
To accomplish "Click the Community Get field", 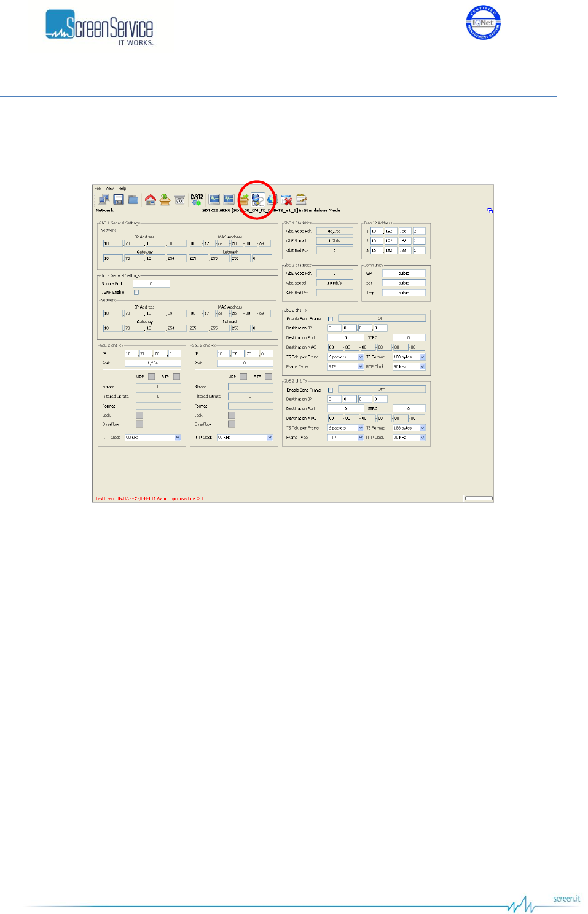I will 404,274.
